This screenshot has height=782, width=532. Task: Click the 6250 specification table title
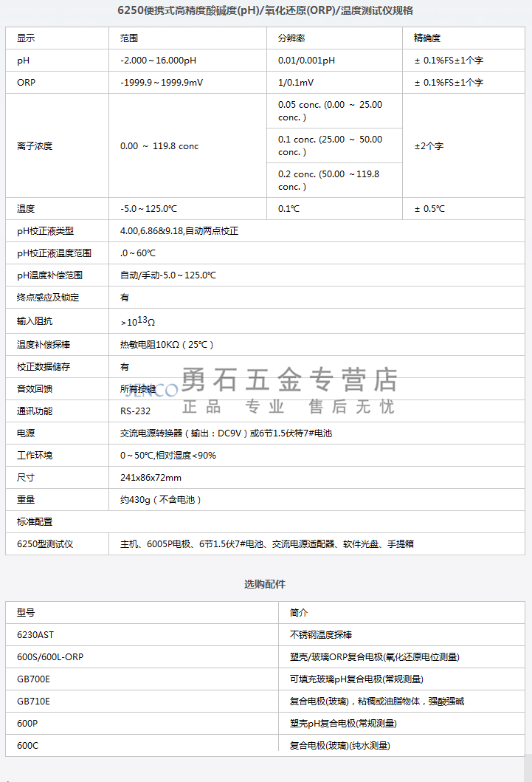265,10
